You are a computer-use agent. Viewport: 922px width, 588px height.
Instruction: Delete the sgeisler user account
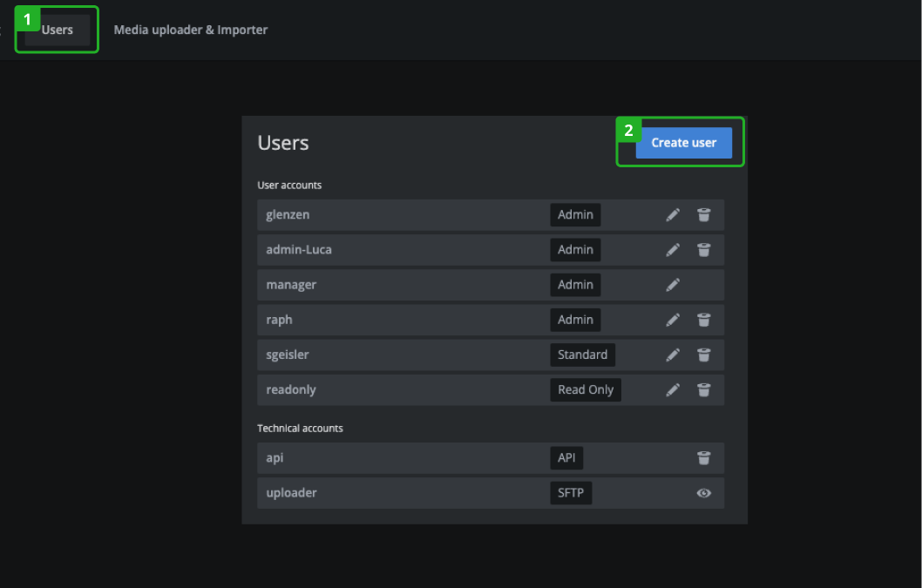pos(704,355)
